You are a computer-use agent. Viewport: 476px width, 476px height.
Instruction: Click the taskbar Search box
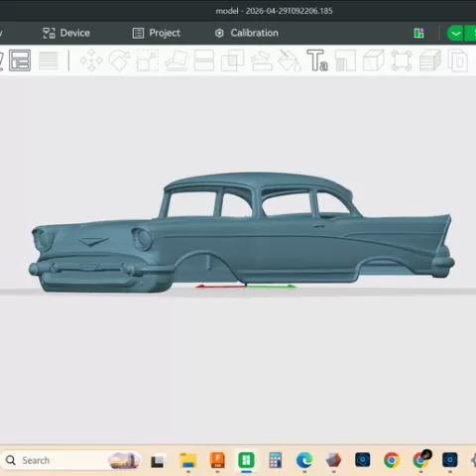tap(71, 460)
